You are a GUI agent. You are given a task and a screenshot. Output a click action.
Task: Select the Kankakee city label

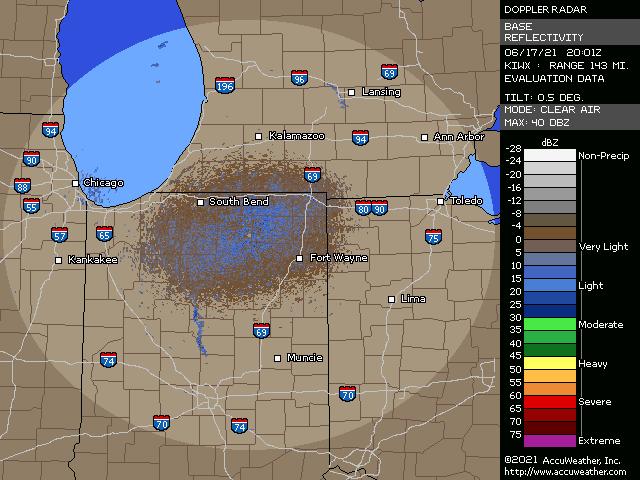[x=92, y=260]
